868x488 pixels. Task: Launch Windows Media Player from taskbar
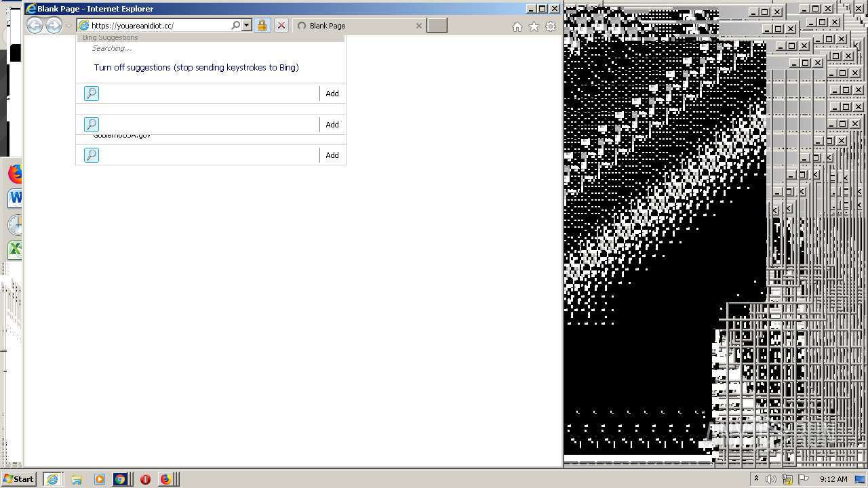coord(100,479)
